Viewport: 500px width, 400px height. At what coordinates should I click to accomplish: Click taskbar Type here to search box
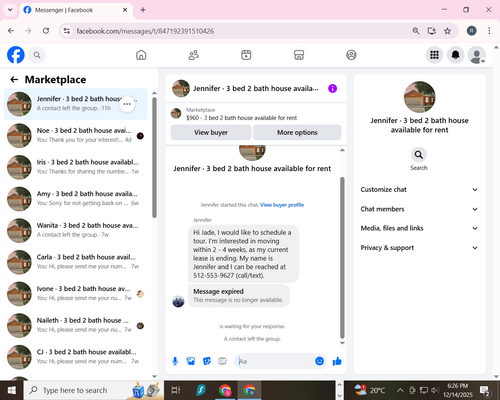coord(93,390)
